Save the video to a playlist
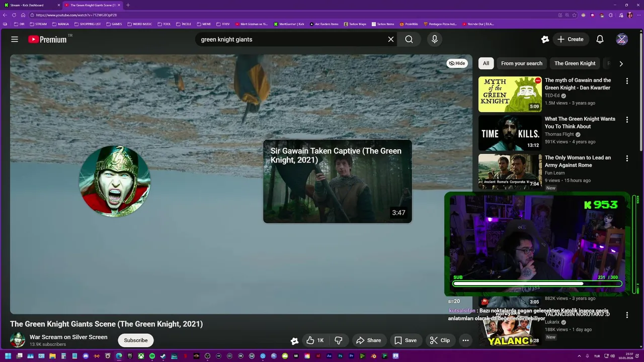This screenshot has width=644, height=362. [406, 340]
